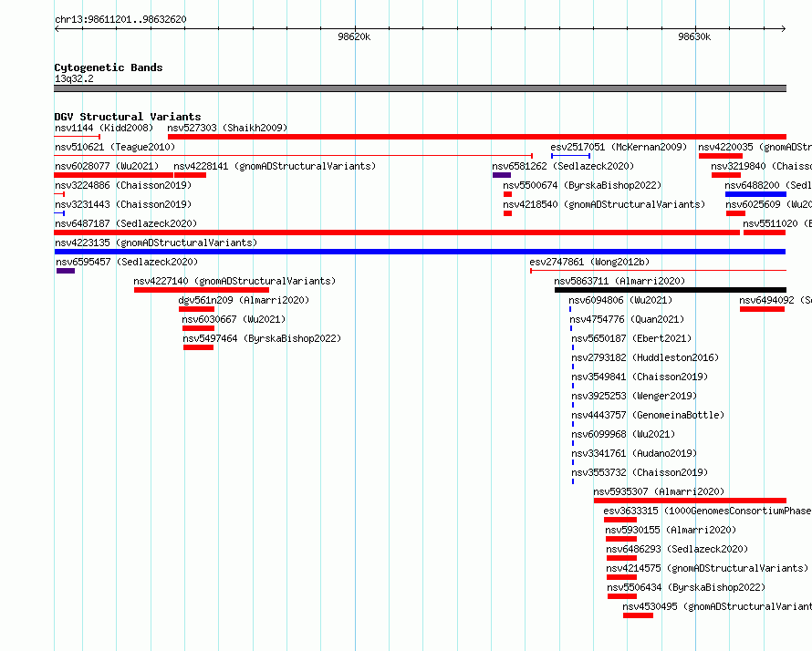This screenshot has width=812, height=651.
Task: Click the blue nsv4223135 variant bar
Action: [420, 252]
